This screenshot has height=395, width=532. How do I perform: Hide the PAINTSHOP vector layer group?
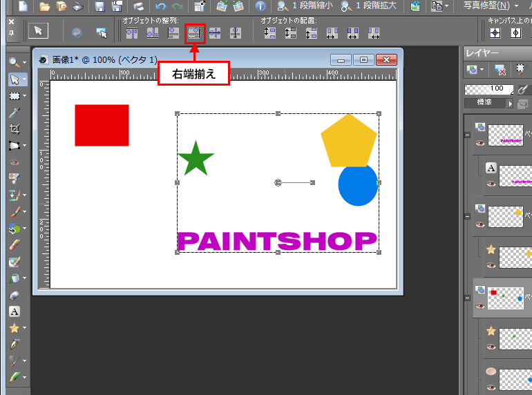coord(479,143)
